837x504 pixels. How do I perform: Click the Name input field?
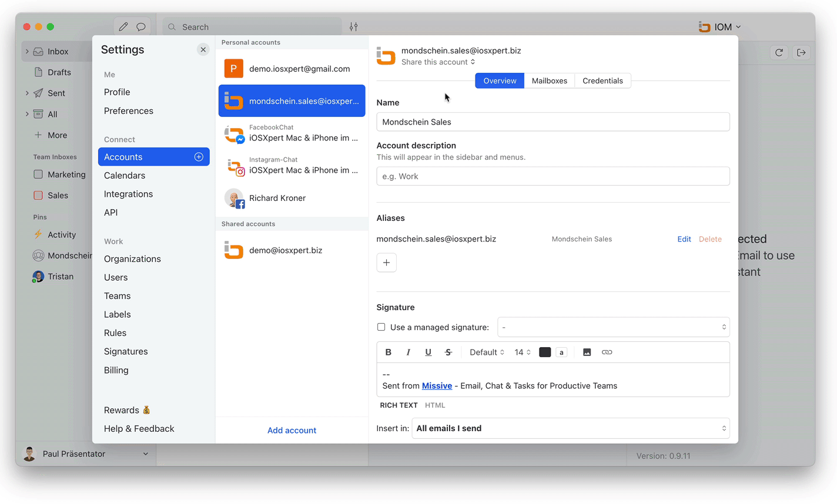coord(553,122)
